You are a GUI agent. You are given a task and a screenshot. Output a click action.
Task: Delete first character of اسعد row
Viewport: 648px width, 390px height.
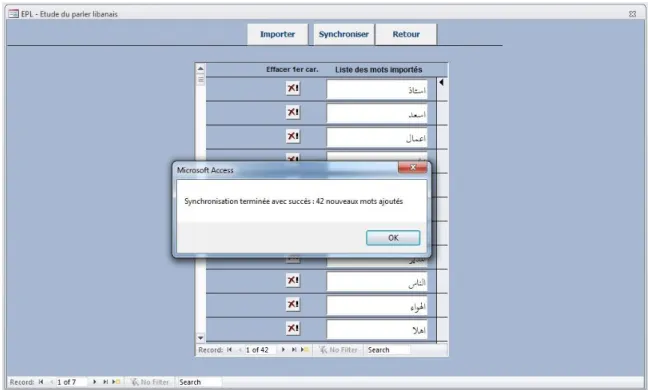point(293,112)
